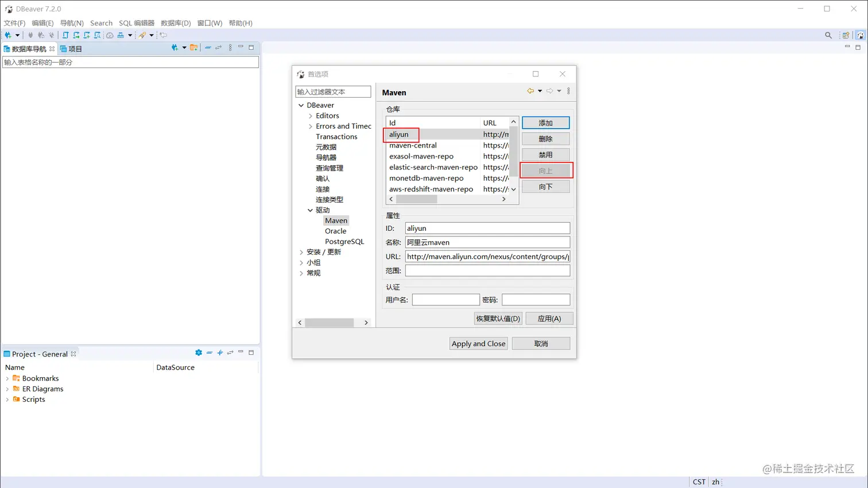868x488 pixels.
Task: Expand the Scripts folder in Project panel
Action: [x=7, y=400]
